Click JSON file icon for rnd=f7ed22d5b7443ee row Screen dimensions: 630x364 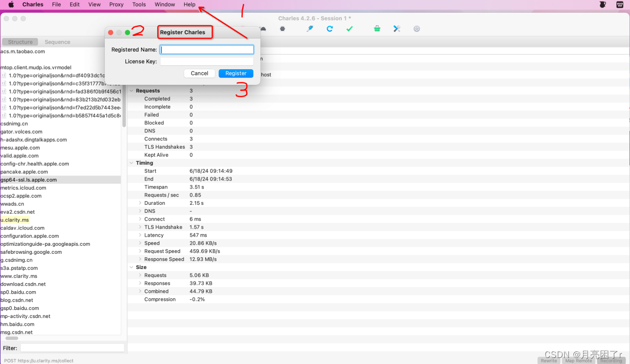point(4,108)
